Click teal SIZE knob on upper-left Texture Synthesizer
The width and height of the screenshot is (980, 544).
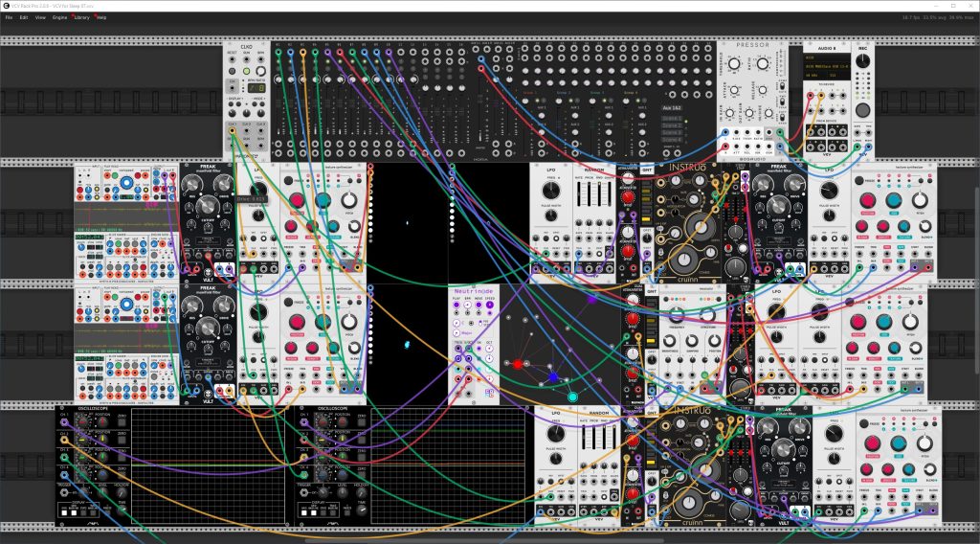click(323, 201)
